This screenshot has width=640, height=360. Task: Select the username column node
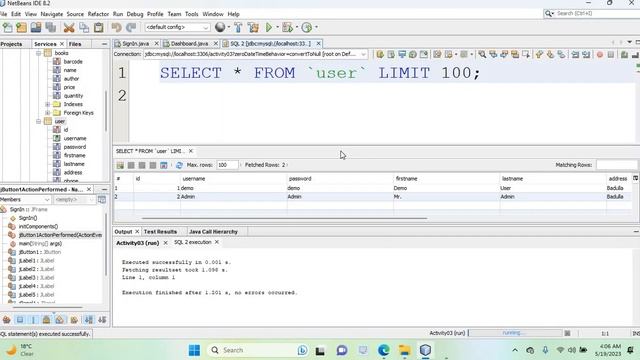[x=75, y=138]
